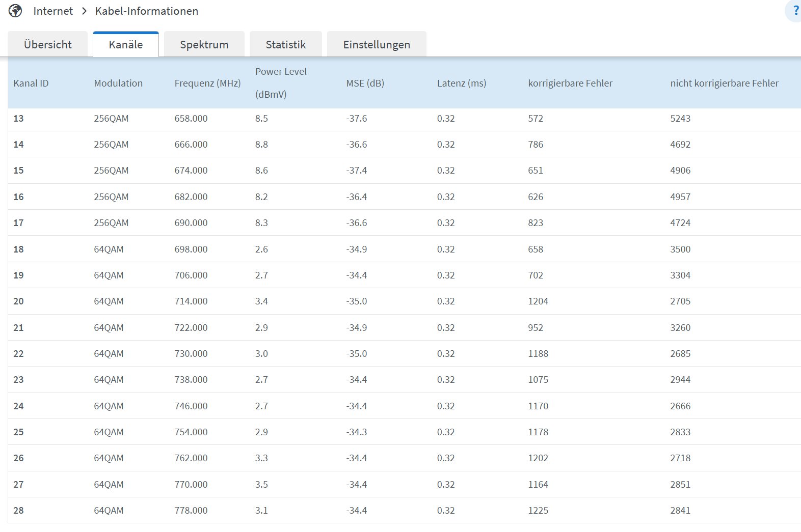801x532 pixels.
Task: Open the Spektrum tab
Action: coord(204,44)
